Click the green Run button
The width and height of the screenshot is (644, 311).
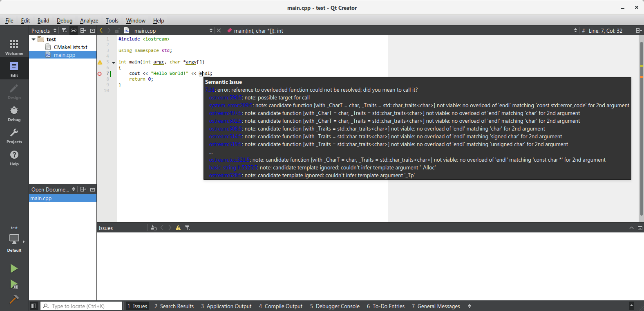pos(14,268)
